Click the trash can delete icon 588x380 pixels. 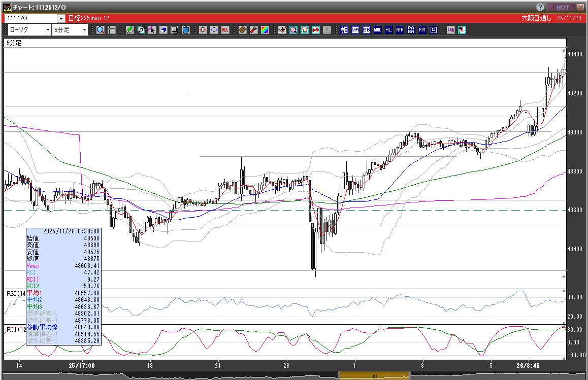click(x=186, y=30)
